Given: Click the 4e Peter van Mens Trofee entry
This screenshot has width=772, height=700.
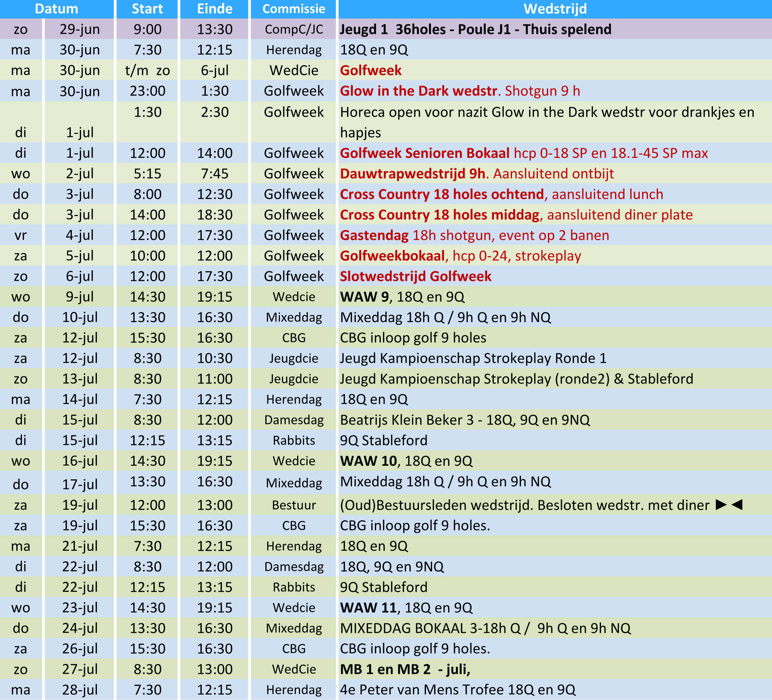Looking at the screenshot, I should (x=458, y=690).
